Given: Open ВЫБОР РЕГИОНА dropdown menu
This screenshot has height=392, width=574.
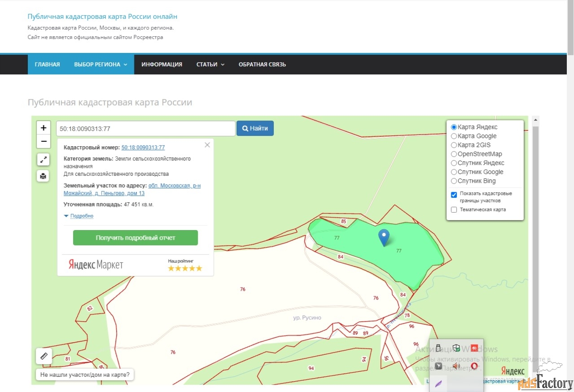Looking at the screenshot, I should tap(101, 64).
